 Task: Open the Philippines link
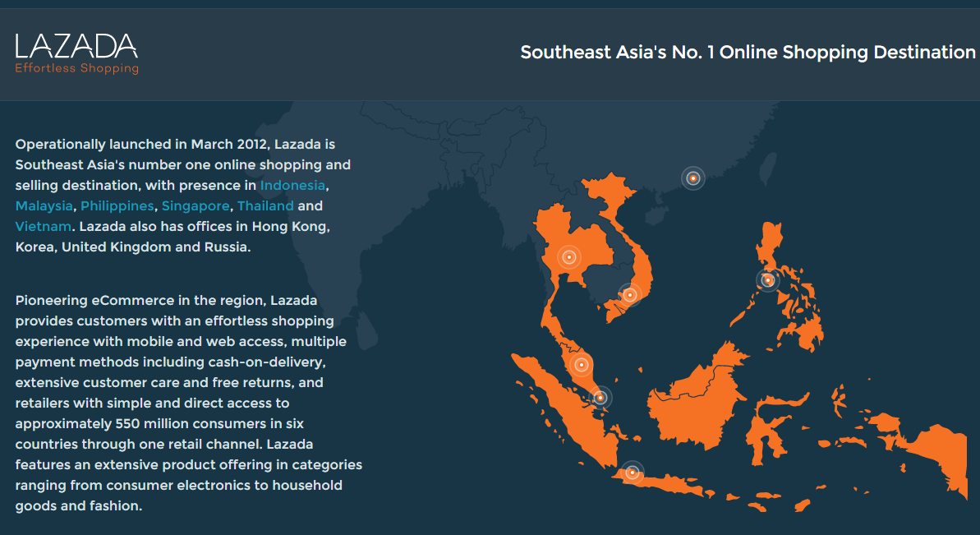pos(117,206)
